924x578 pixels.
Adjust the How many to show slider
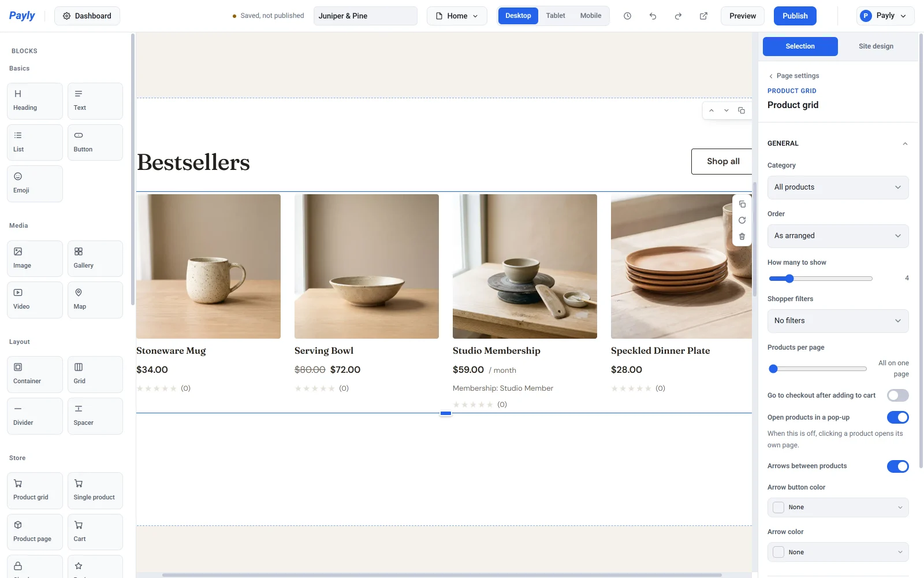click(821, 279)
